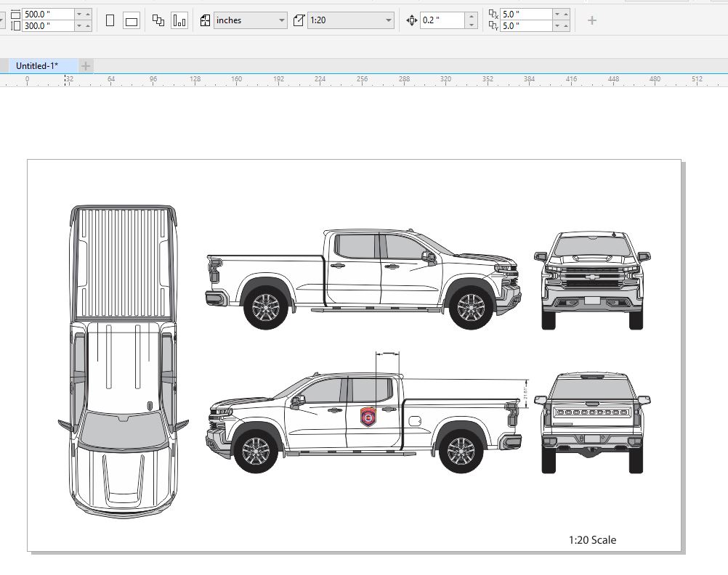The image size is (728, 575).
Task: Select landscape page orientation
Action: 132,21
